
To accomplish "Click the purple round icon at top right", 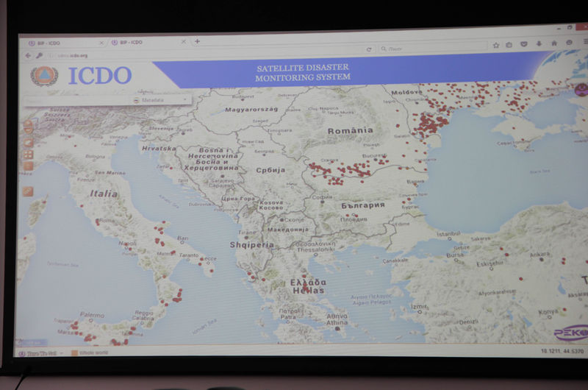I will tap(581, 90).
